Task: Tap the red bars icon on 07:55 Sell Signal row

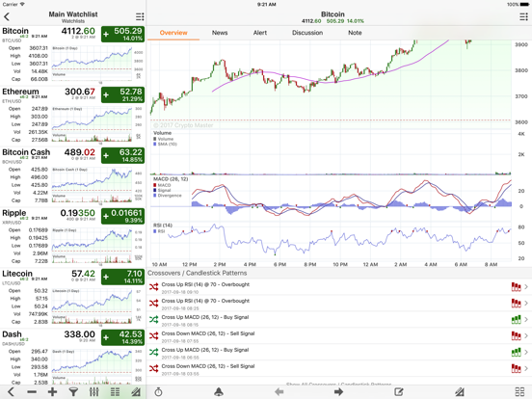Action: point(516,336)
